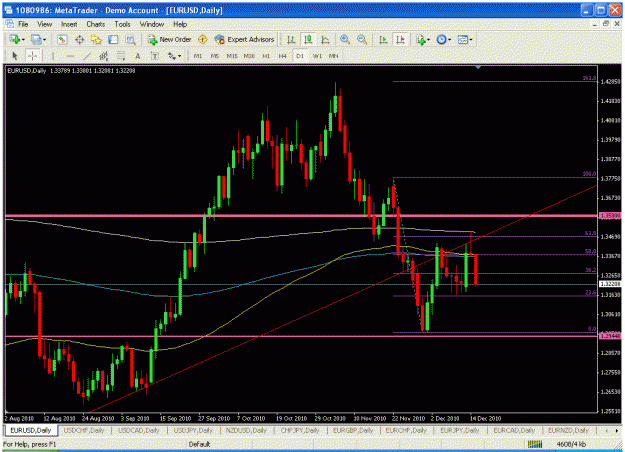Click the New Order button
The width and height of the screenshot is (625, 452).
(x=169, y=39)
